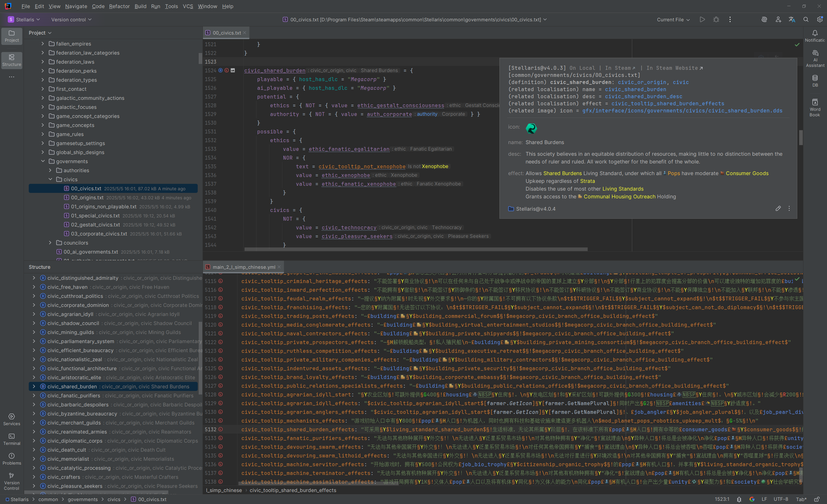Screen dimensions: 827x504
Task: Open IDE settings gear
Action: pos(820,19)
